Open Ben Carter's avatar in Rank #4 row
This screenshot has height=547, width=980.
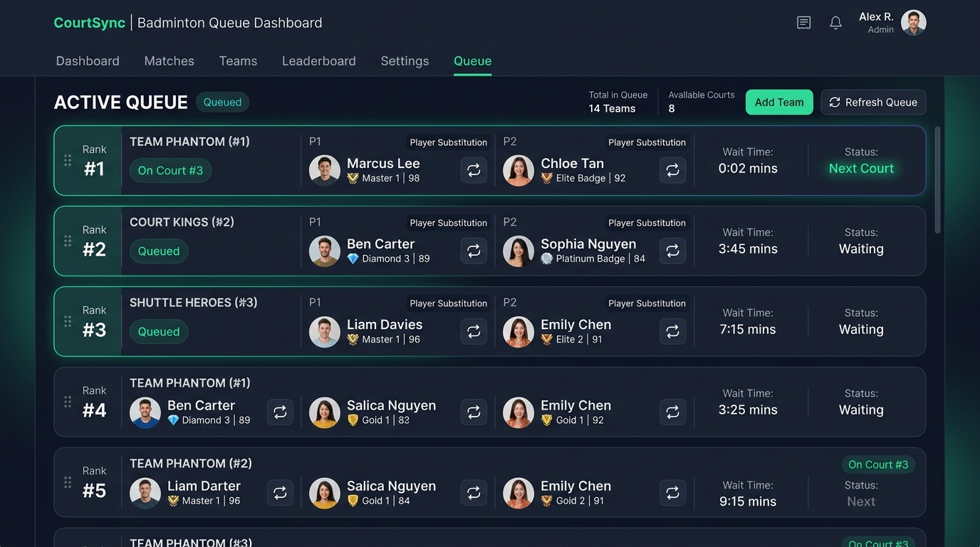point(145,412)
